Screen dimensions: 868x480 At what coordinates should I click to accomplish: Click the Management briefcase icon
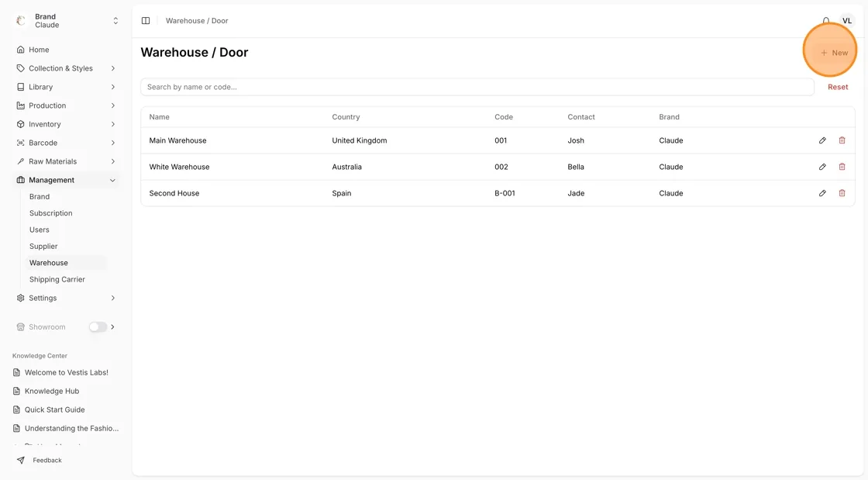(20, 180)
